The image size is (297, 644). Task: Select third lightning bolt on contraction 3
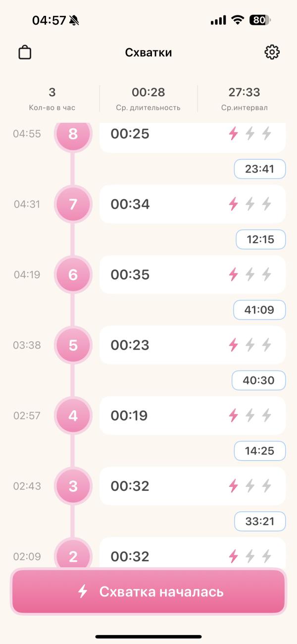tap(267, 485)
